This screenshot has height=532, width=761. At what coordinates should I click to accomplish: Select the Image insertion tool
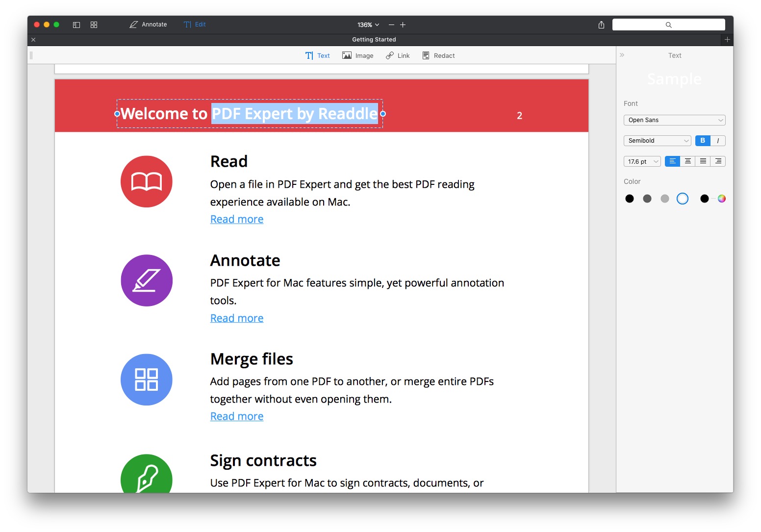[x=357, y=55]
